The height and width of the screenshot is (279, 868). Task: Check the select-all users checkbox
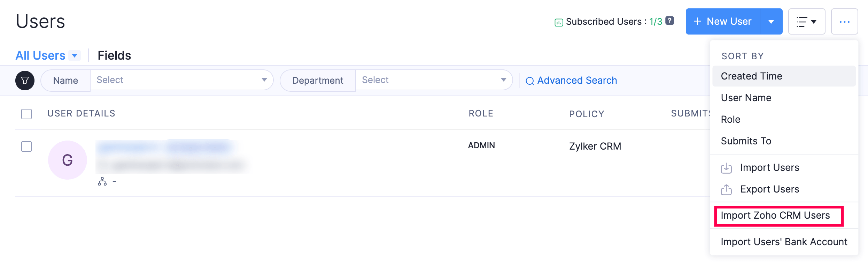26,114
